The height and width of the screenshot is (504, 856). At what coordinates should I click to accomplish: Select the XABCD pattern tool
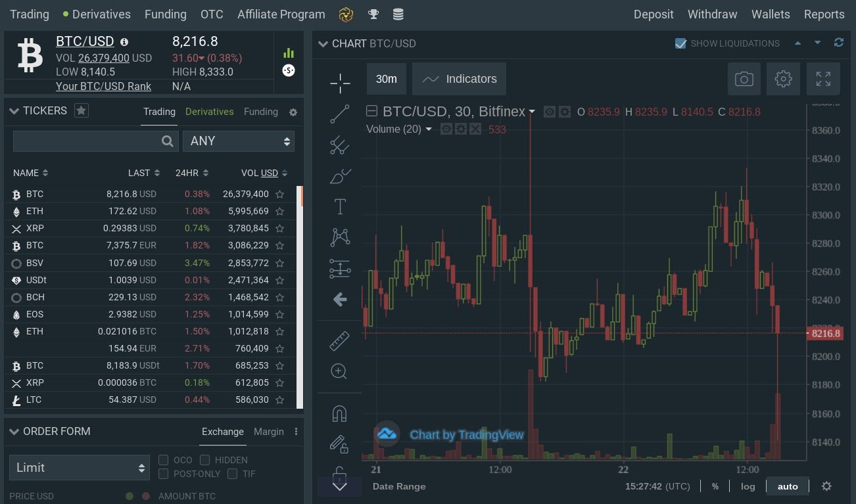[x=339, y=237]
